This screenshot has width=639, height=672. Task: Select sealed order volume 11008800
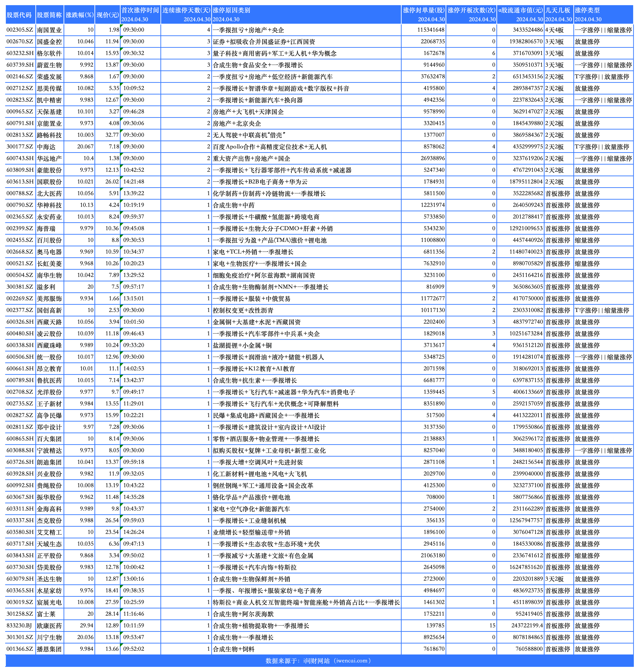[433, 240]
